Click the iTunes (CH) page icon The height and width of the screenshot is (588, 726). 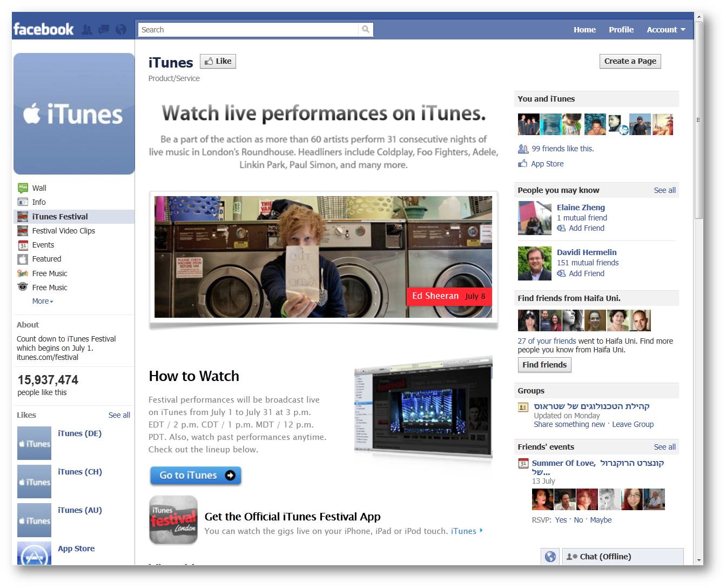click(x=34, y=482)
